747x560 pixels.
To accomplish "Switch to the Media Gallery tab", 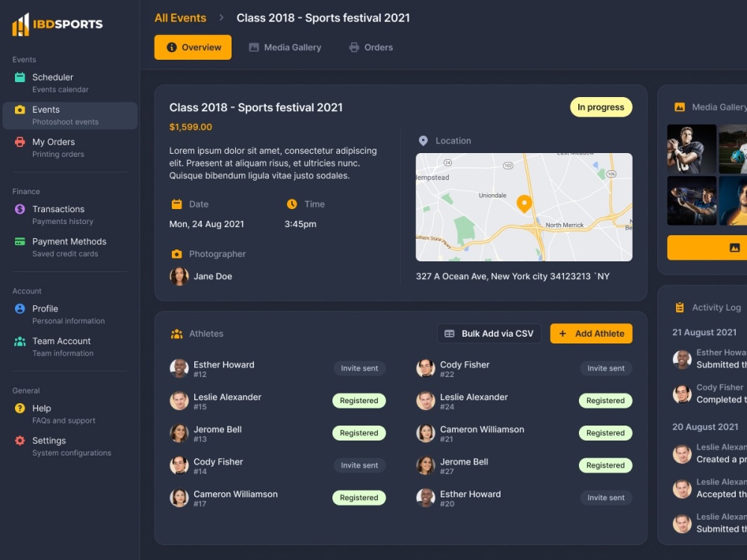I will tap(285, 47).
